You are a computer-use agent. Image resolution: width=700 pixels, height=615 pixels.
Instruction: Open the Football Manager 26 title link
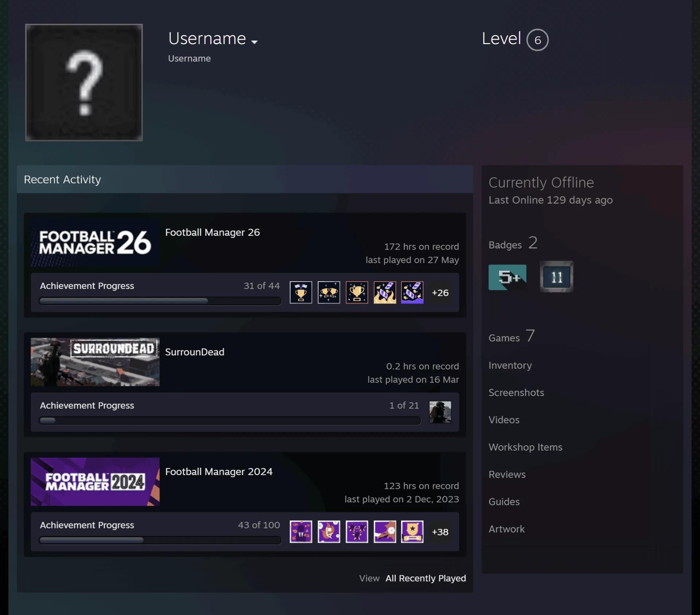[213, 232]
